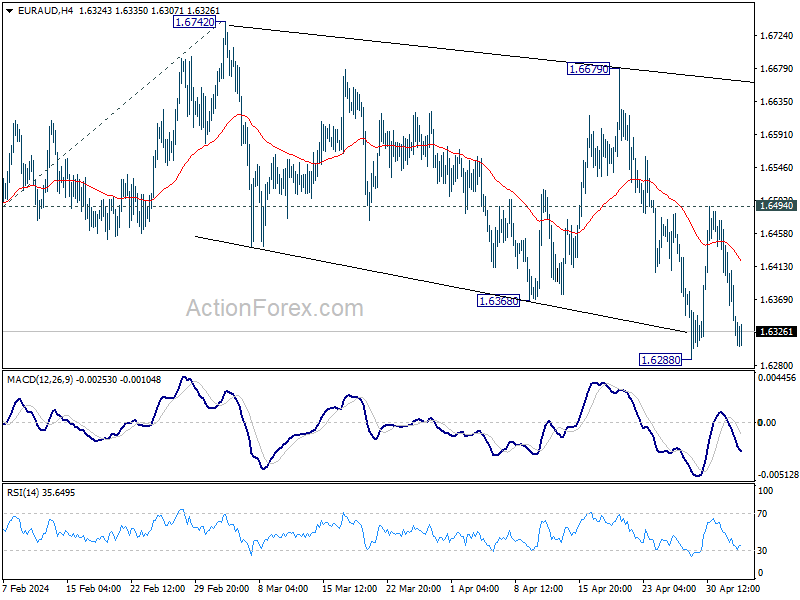The image size is (800, 600).
Task: Select the 8 Apr 12:00 time label
Action: pos(538,588)
